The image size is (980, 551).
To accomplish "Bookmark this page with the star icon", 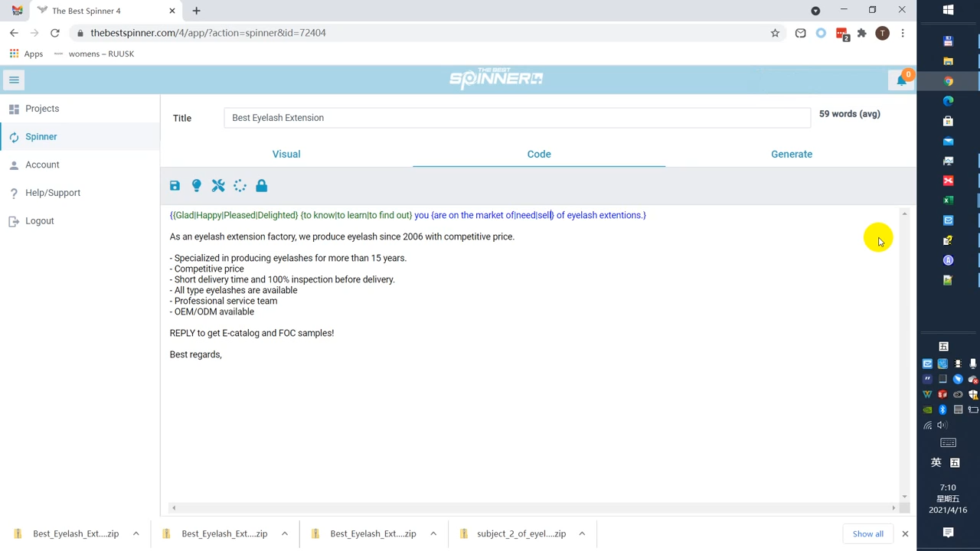I will tap(775, 33).
